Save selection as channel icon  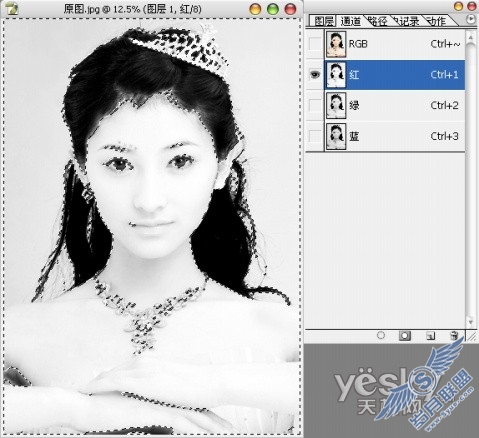click(x=405, y=335)
